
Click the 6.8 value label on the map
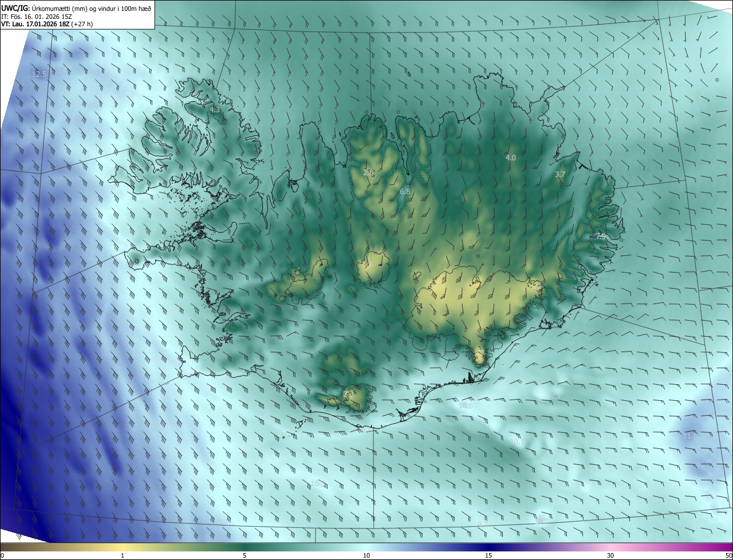tap(405, 192)
